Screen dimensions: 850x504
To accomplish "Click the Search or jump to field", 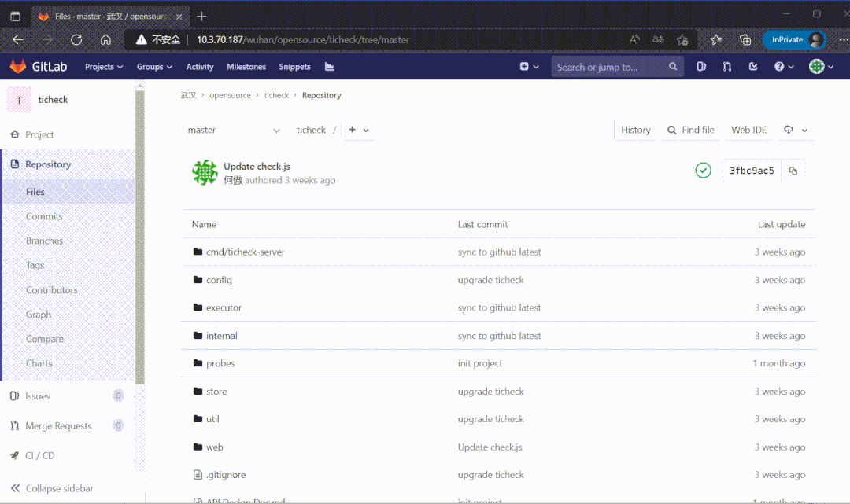I will 610,67.
